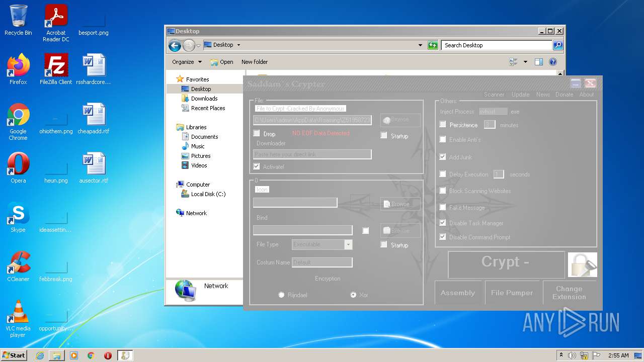Click the Forward arrow in Explorer window

[x=189, y=46]
